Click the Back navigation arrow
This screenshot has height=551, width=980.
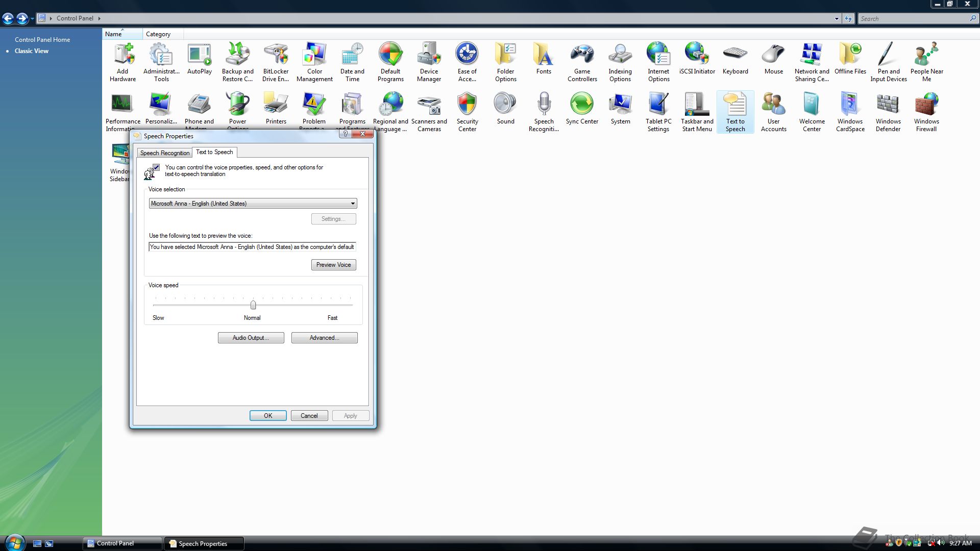8,19
